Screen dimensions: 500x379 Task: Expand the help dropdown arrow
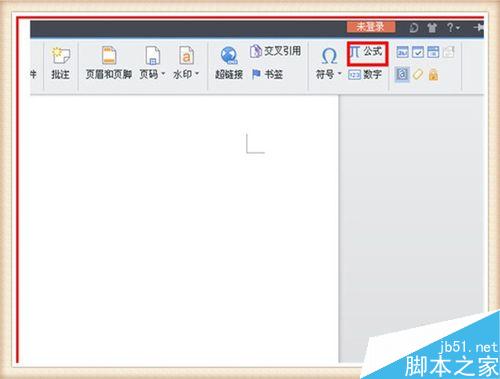pos(458,28)
